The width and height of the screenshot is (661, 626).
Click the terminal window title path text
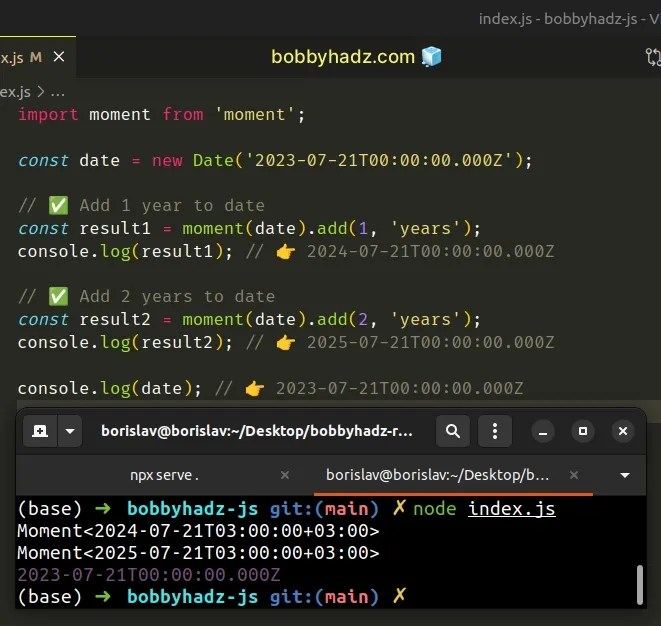[257, 431]
